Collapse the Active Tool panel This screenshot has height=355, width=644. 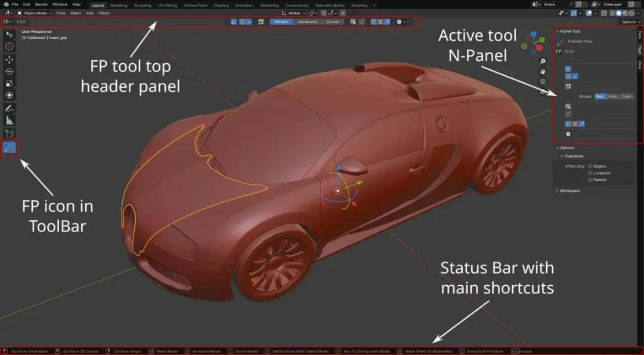coord(568,31)
